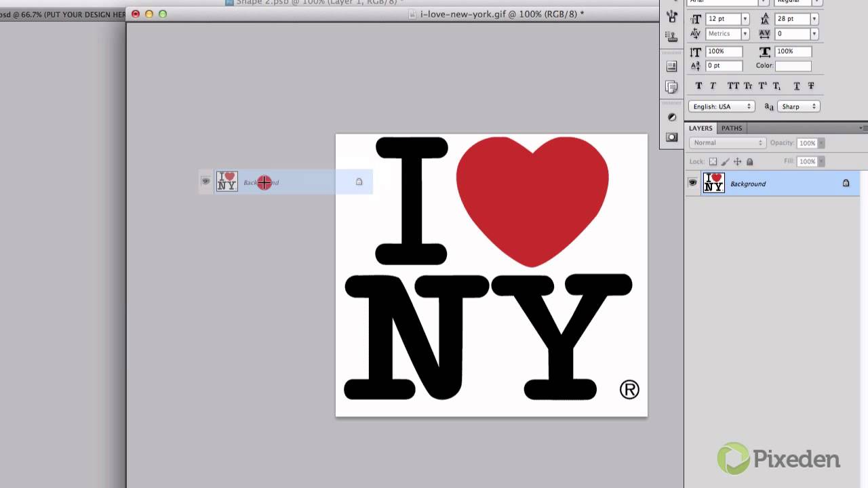Open the Fill slider arrow
The width and height of the screenshot is (868, 488).
(x=821, y=161)
